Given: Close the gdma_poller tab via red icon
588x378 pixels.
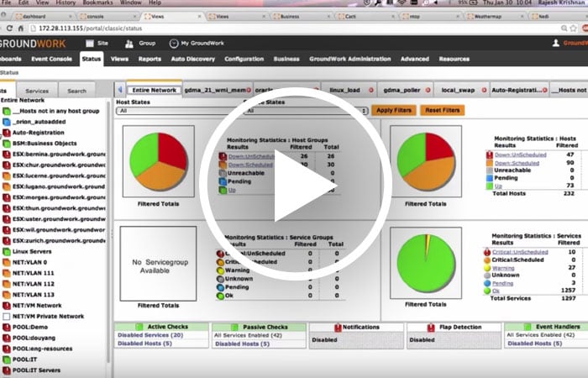Looking at the screenshot, I should 428,90.
